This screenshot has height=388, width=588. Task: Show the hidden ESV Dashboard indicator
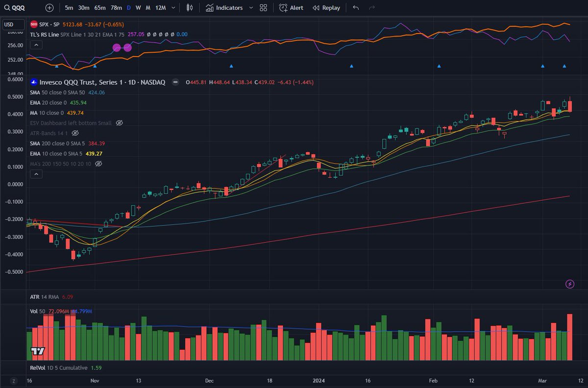(x=119, y=123)
